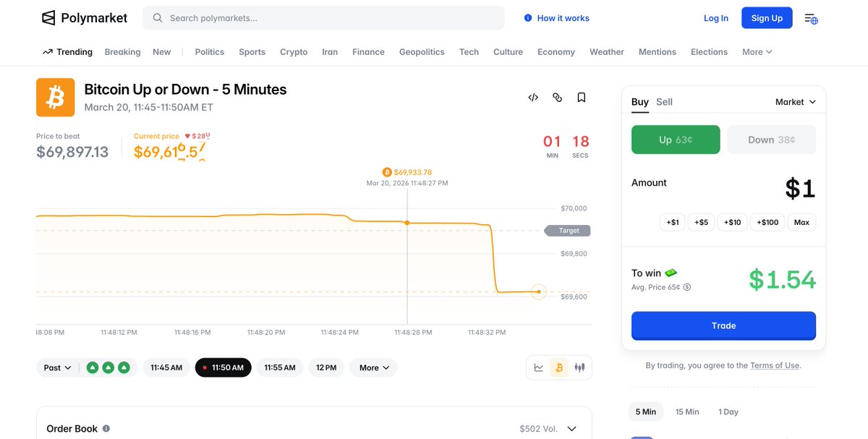Select the 11:55 AM time slot
This screenshot has width=868, height=439.
tap(280, 367)
